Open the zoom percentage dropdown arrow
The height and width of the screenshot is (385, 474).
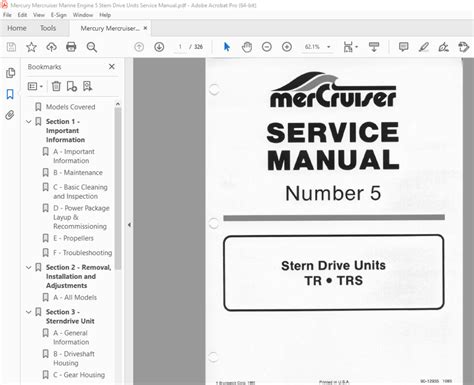click(x=329, y=47)
